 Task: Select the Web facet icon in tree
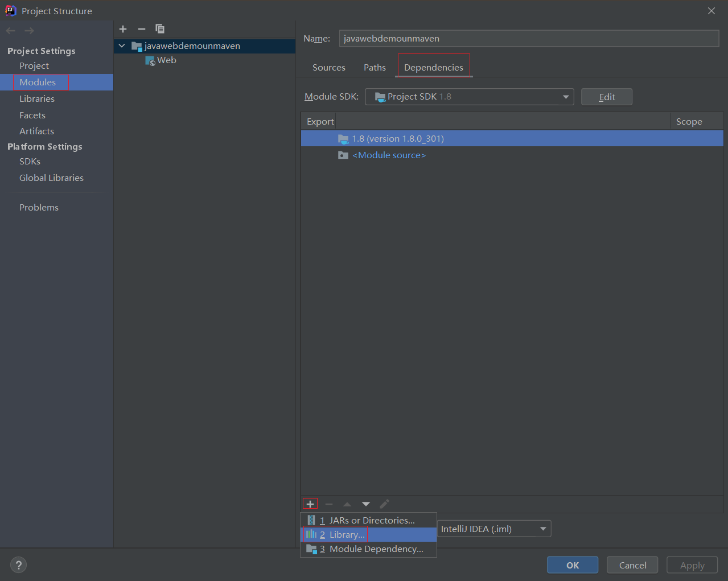tap(150, 61)
